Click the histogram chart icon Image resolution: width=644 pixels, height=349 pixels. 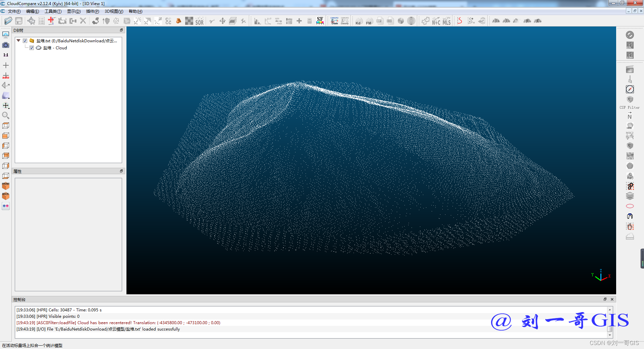(257, 21)
